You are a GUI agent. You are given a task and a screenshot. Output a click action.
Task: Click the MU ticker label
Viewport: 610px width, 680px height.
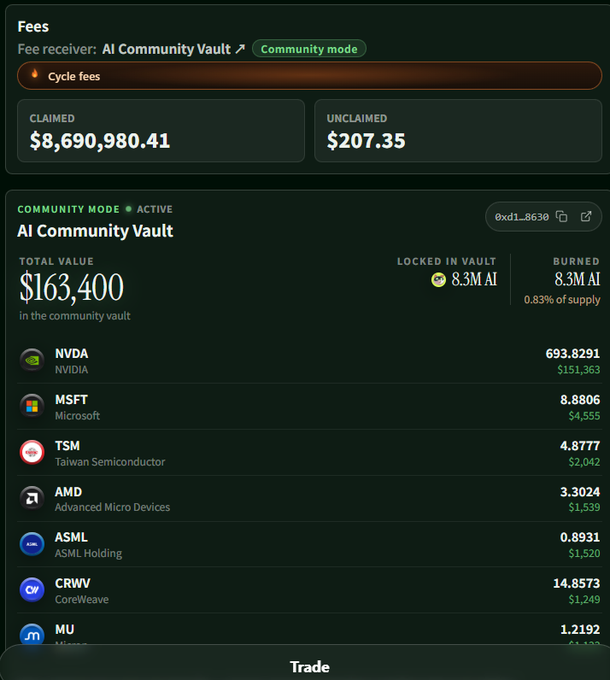(x=65, y=629)
